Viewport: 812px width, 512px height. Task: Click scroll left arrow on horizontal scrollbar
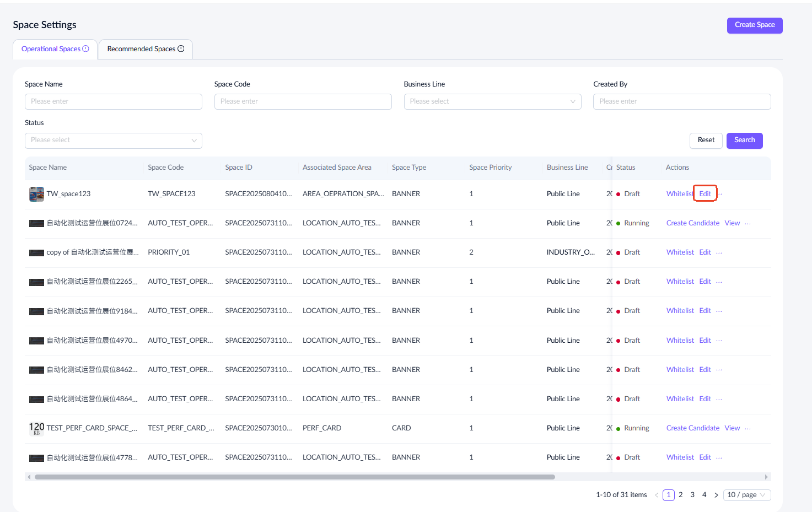[29, 477]
